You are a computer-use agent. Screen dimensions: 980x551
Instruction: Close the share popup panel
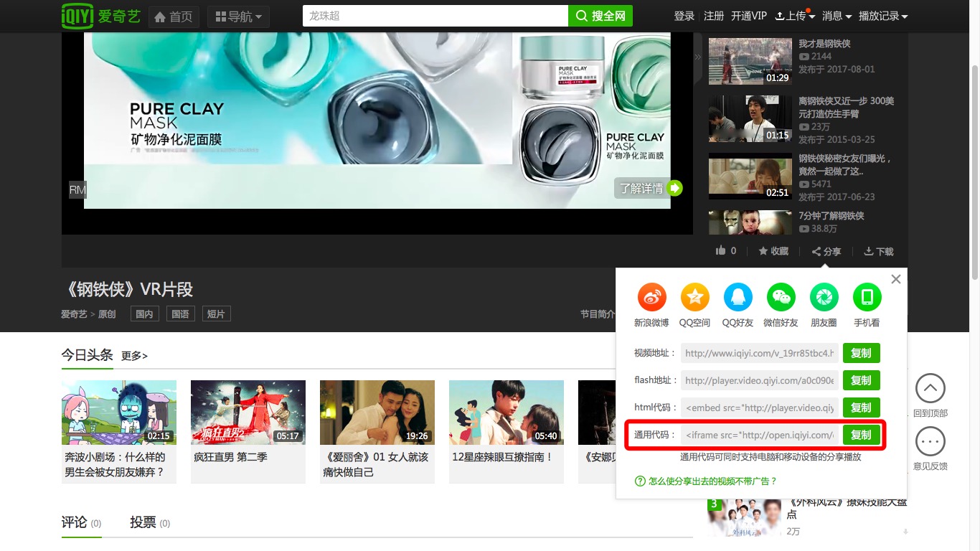[896, 279]
